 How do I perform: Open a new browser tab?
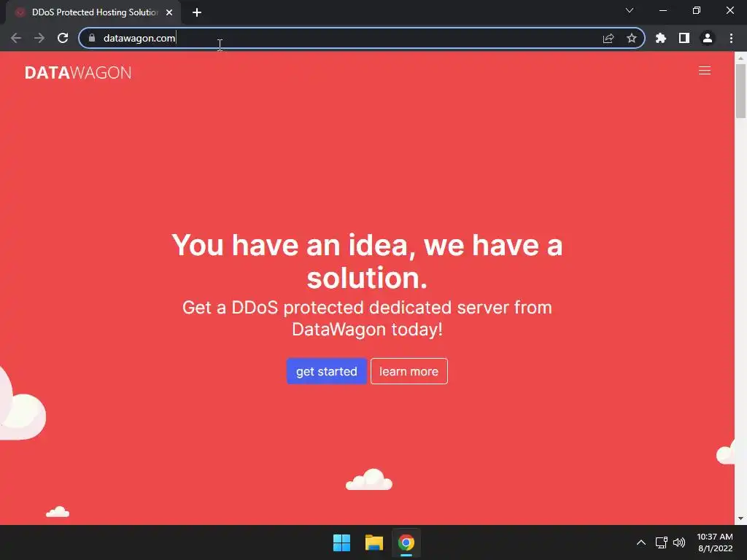197,12
